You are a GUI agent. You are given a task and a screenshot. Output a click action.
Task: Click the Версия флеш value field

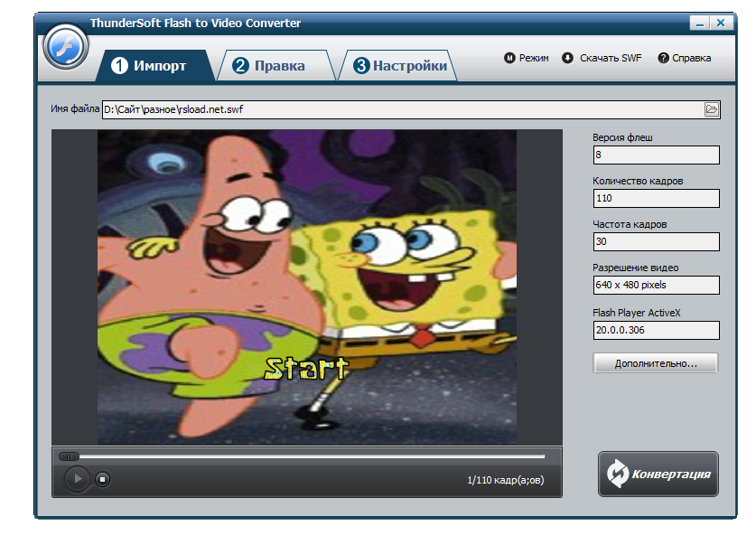pos(656,155)
